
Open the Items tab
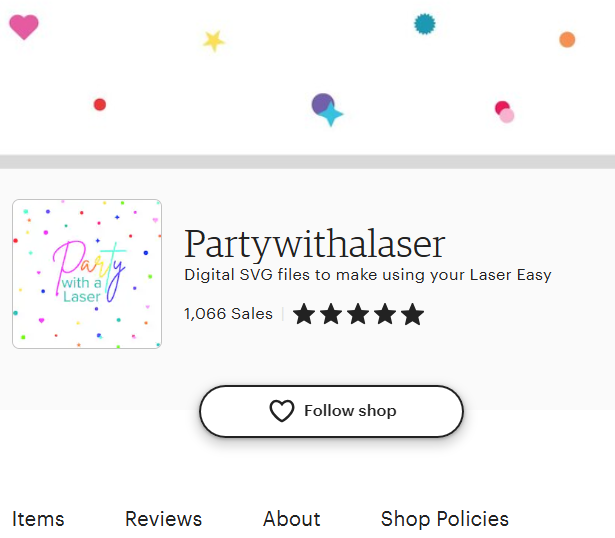38,519
